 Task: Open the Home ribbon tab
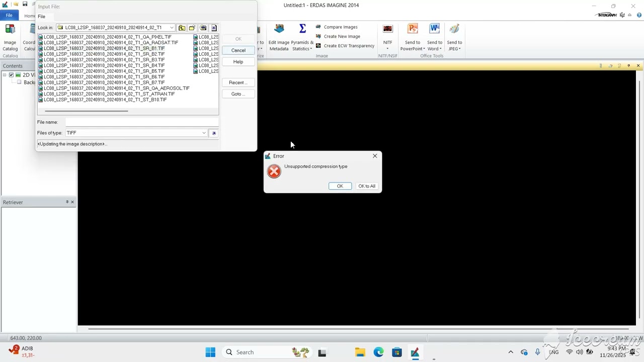tap(30, 16)
